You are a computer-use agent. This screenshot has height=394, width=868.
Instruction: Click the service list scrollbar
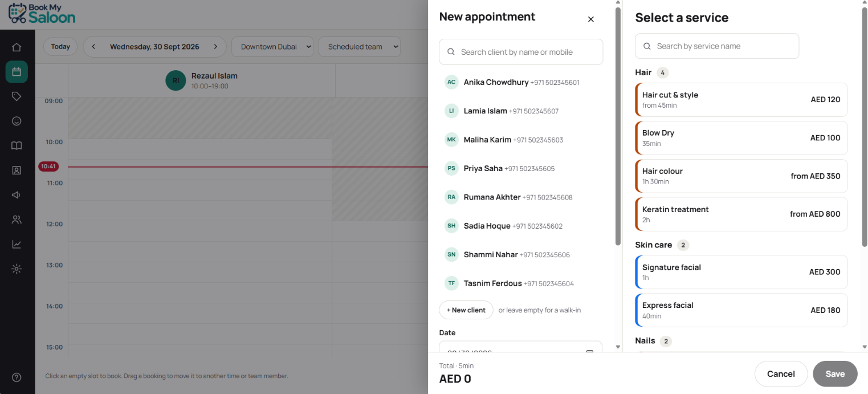[x=865, y=127]
